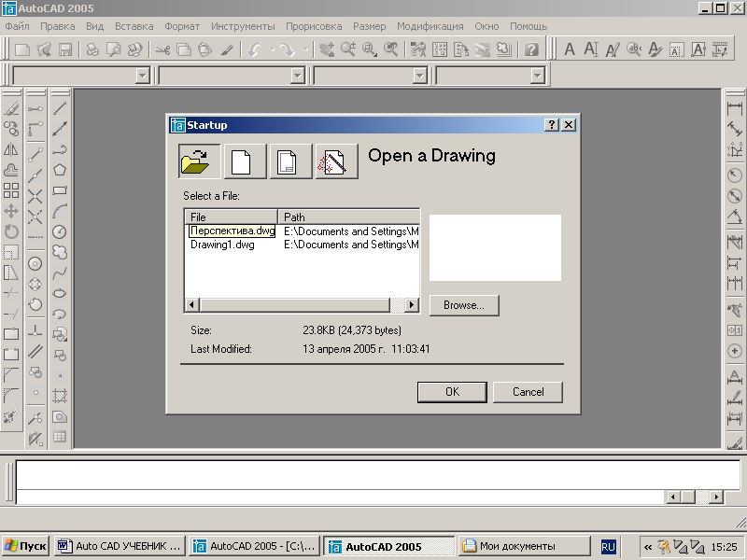The width and height of the screenshot is (747, 560).
Task: Choose Use a Wizard icon in Startup
Action: pyautogui.click(x=336, y=161)
